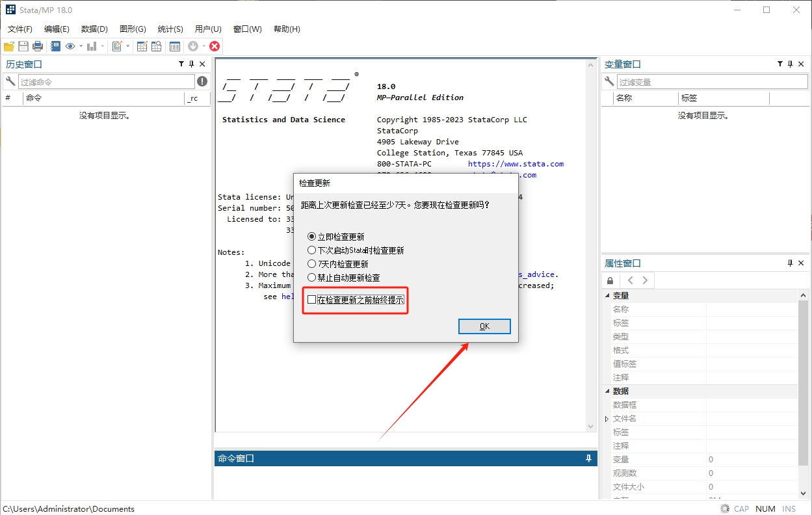Click the wrench icon beside 过滤命令
812x515 pixels.
tap(10, 81)
